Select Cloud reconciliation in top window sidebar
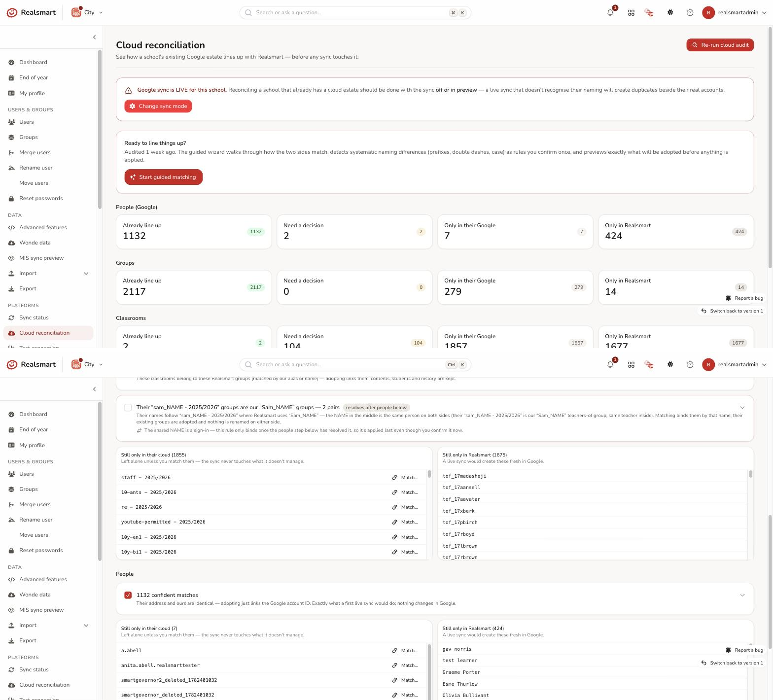The width and height of the screenshot is (773, 700). 48,333
